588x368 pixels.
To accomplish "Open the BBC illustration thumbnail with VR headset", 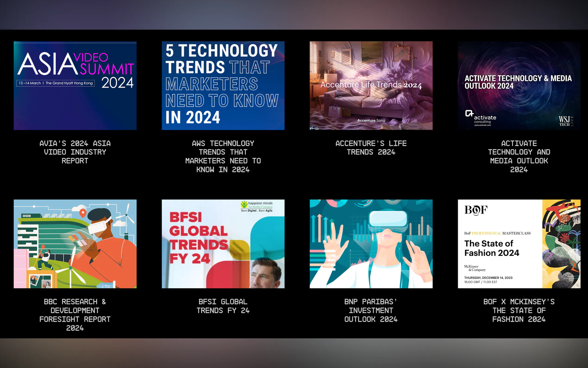I will click(75, 244).
